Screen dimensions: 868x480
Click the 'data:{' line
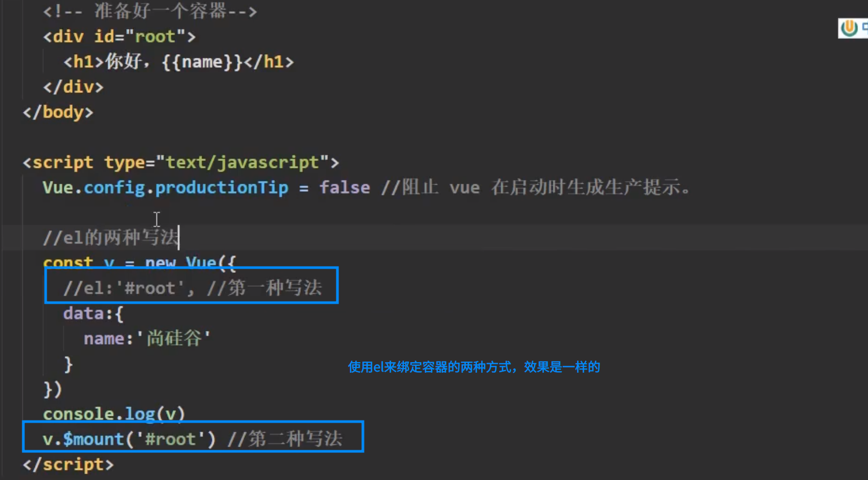pyautogui.click(x=93, y=313)
